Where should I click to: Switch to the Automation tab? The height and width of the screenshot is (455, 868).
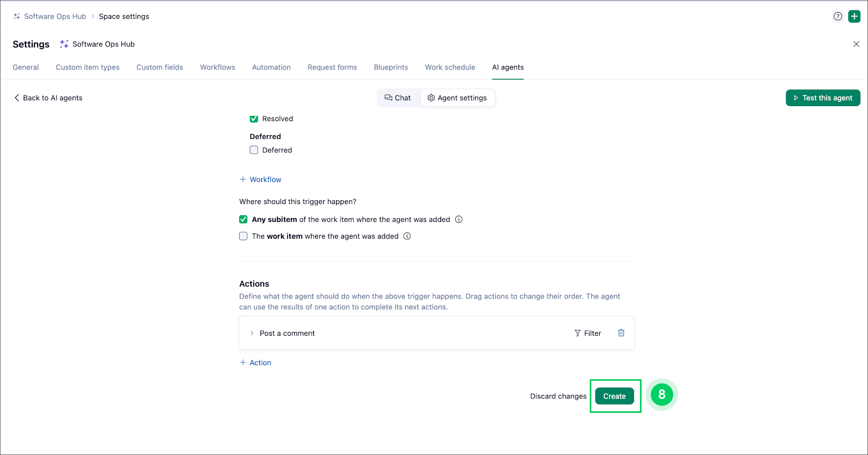click(x=271, y=68)
